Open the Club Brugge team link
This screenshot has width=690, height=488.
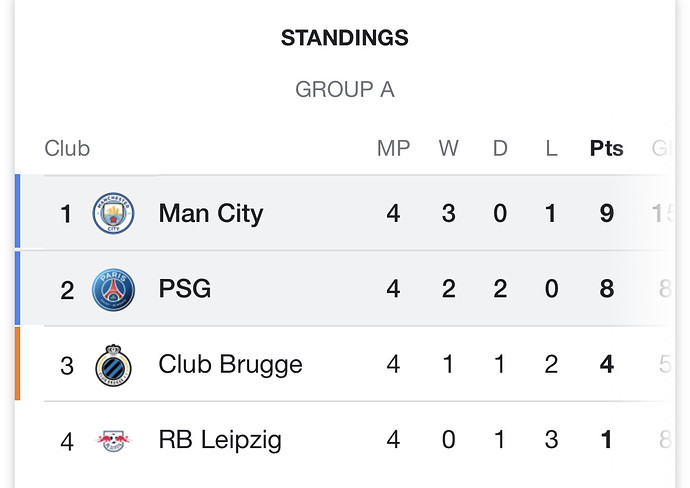[231, 365]
